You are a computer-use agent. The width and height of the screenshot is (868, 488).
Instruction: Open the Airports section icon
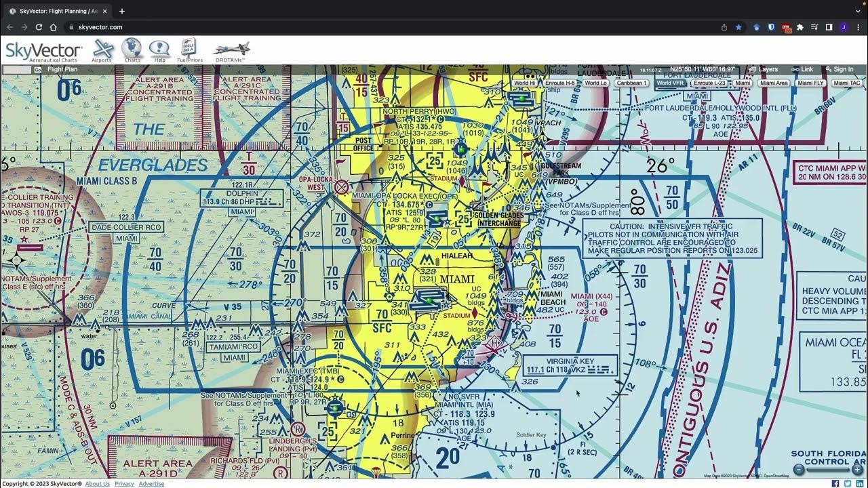tap(103, 50)
